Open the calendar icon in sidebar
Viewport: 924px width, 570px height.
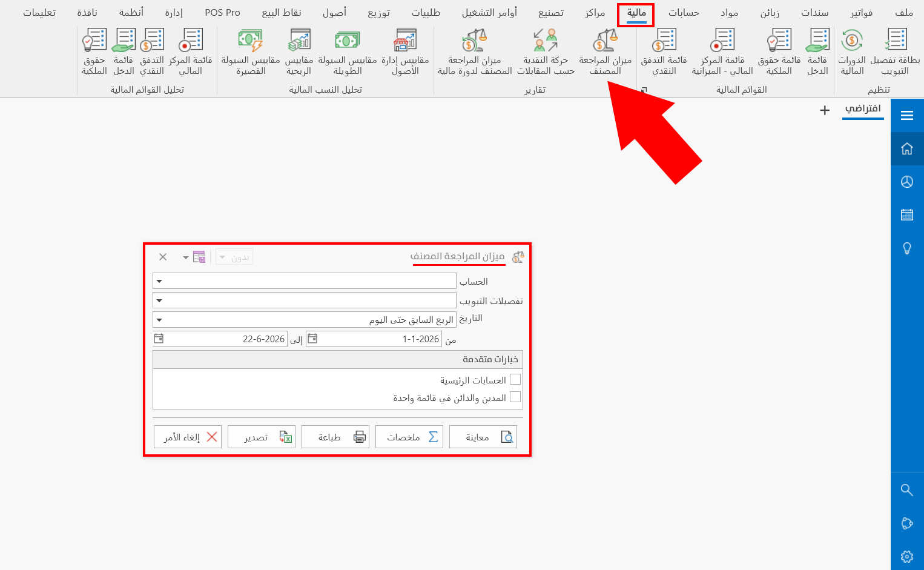click(x=907, y=214)
